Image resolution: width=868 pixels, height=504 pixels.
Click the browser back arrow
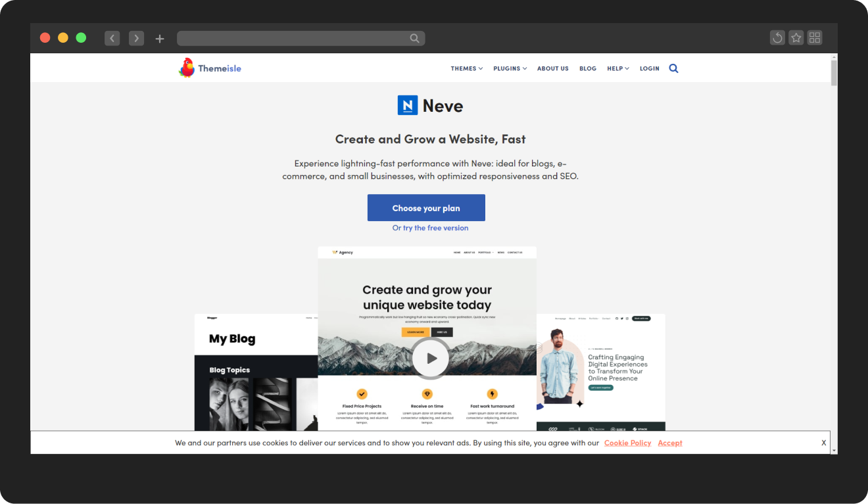point(112,38)
